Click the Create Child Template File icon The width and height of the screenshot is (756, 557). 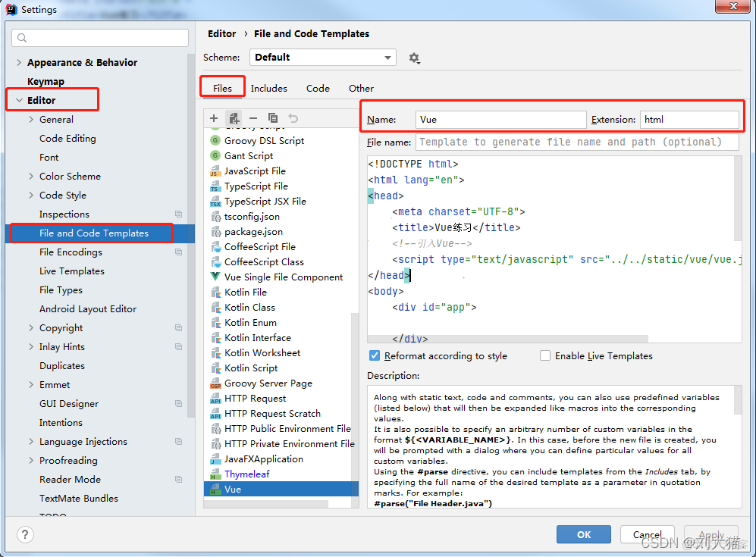tap(234, 118)
